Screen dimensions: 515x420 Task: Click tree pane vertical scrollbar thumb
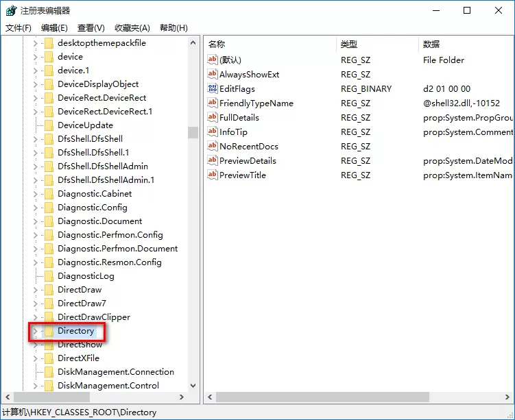click(x=193, y=132)
